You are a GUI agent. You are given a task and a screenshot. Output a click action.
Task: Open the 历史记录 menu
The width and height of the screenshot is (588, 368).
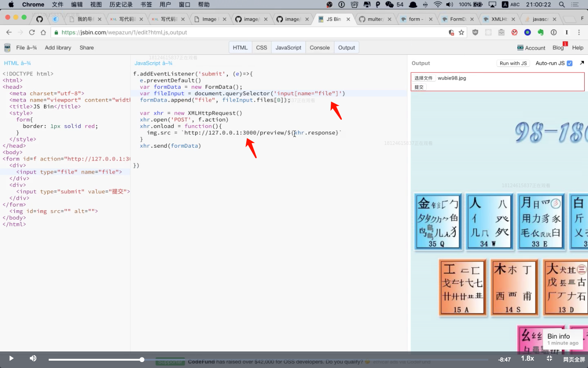click(x=121, y=5)
